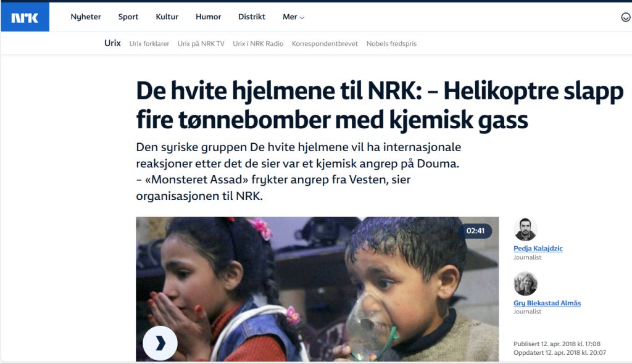Select Kultur in top navigation
Viewport: 632px width, 364px height.
[167, 17]
